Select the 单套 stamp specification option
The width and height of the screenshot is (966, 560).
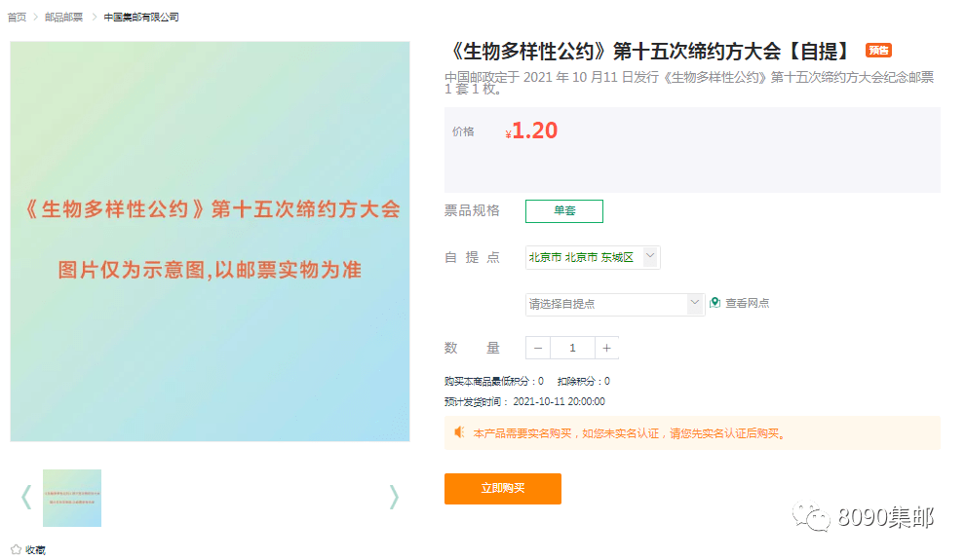(564, 211)
